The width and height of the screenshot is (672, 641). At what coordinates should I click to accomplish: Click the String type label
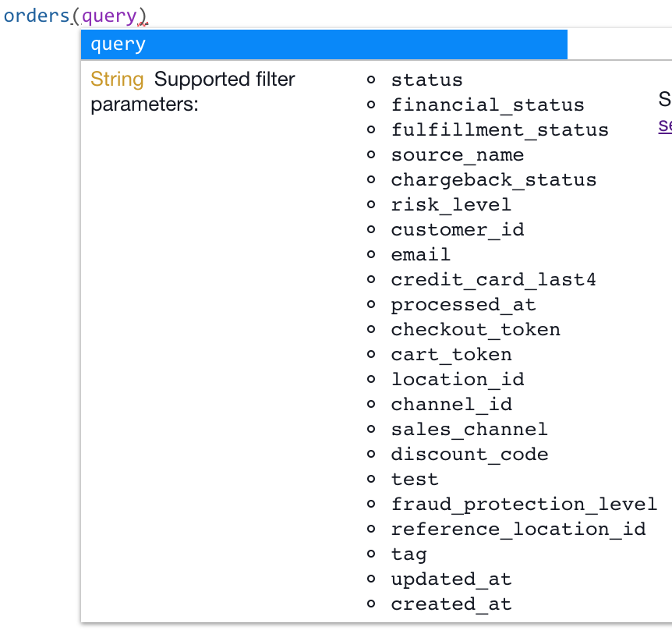tap(117, 80)
